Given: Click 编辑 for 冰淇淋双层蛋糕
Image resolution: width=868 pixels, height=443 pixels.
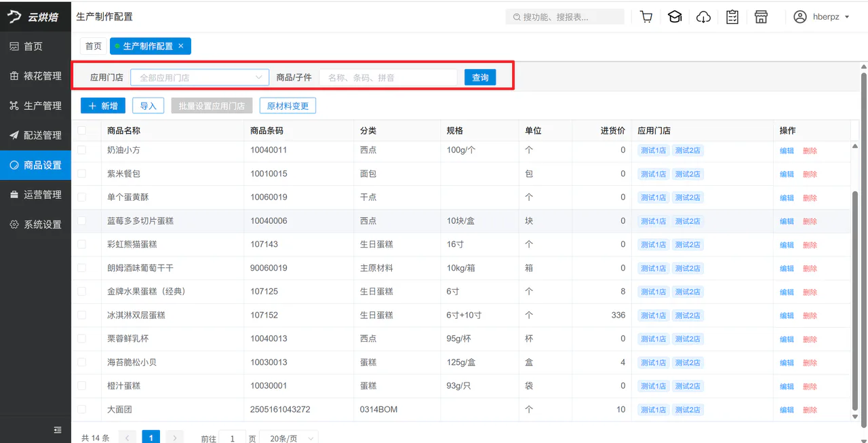Looking at the screenshot, I should (x=787, y=315).
